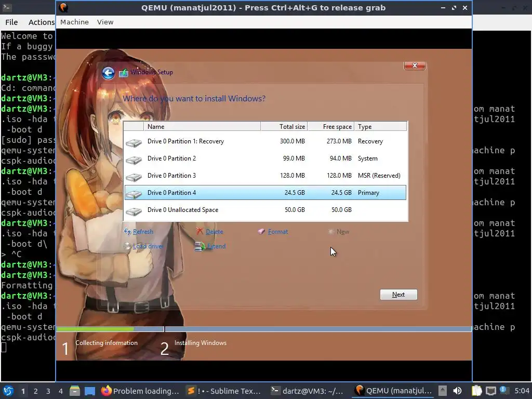Go back using the blue arrow button
Viewport: 532px width, 399px height.
click(108, 73)
